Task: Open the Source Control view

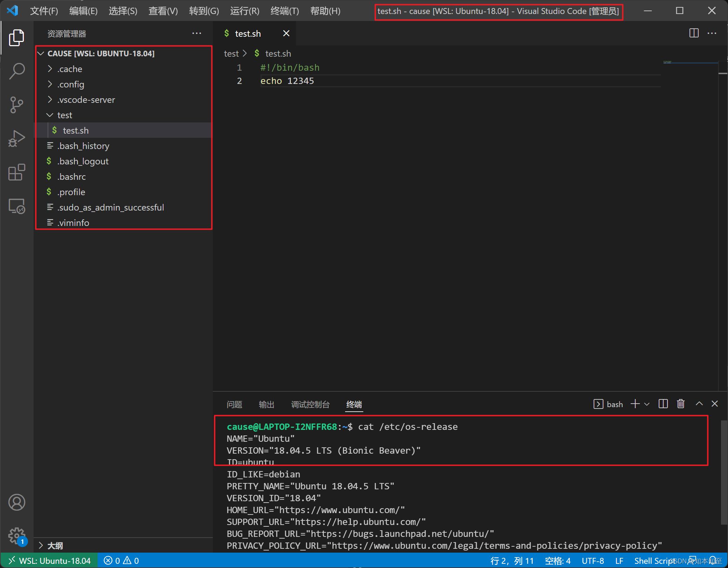Action: pyautogui.click(x=16, y=105)
